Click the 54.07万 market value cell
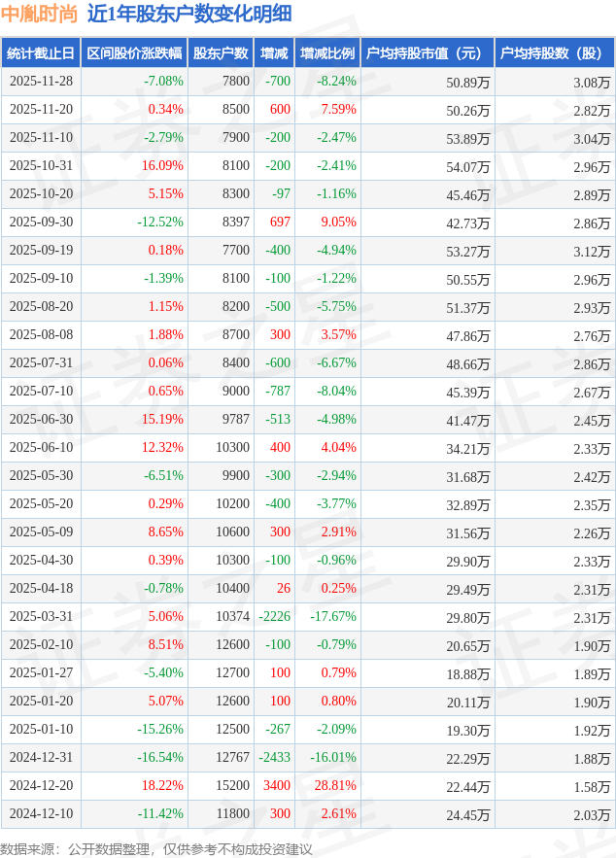Image resolution: width=616 pixels, height=858 pixels. coord(468,166)
